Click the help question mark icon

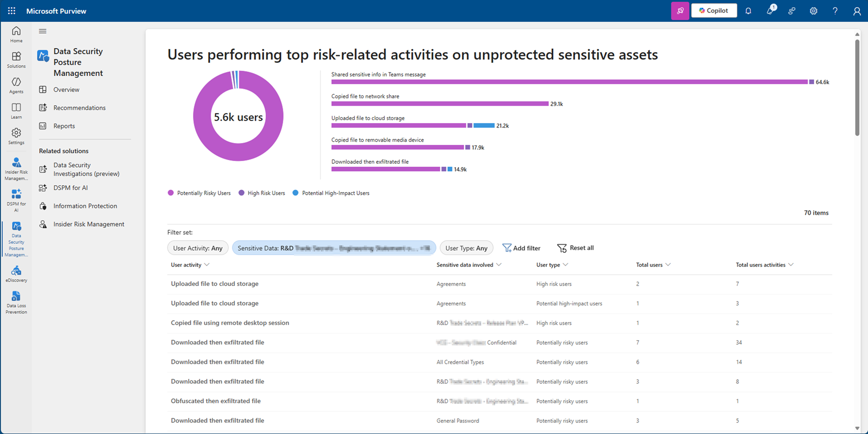pyautogui.click(x=835, y=11)
